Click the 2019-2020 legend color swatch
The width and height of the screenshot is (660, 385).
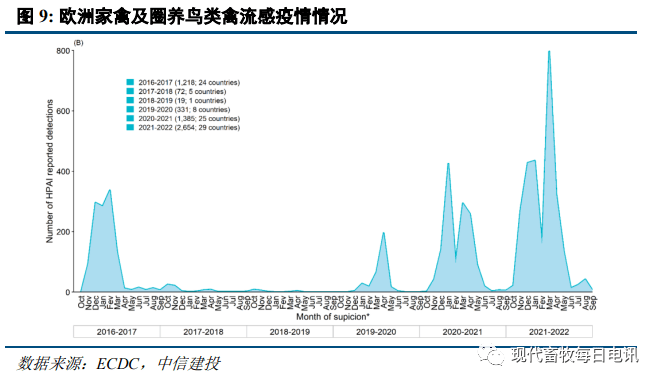coord(130,109)
